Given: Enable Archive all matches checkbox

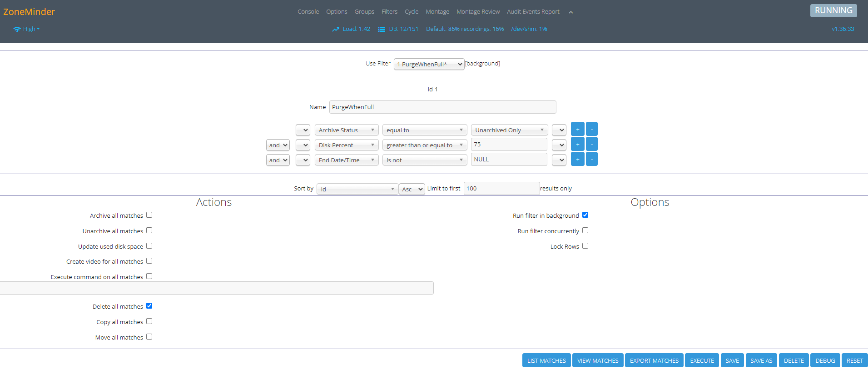Looking at the screenshot, I should (149, 215).
